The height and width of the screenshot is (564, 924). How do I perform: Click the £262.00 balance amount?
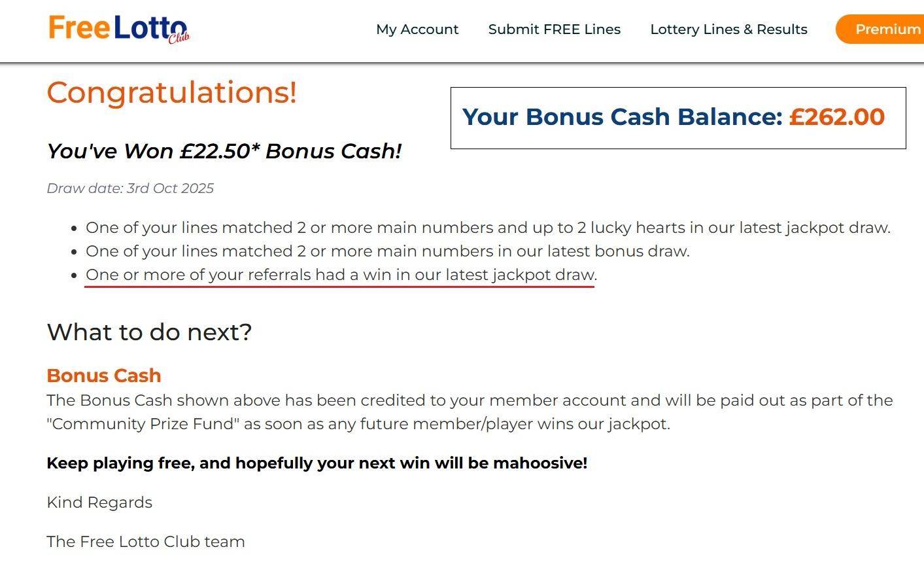pos(836,117)
